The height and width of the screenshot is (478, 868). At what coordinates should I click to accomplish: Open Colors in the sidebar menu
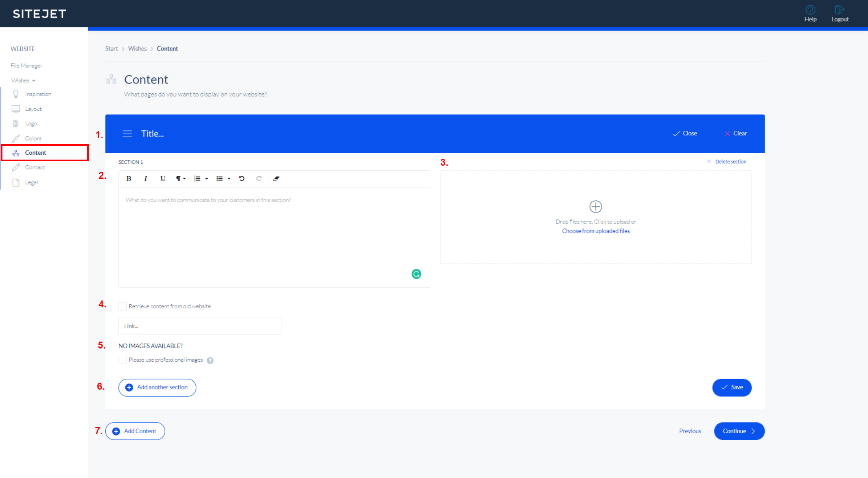point(33,138)
